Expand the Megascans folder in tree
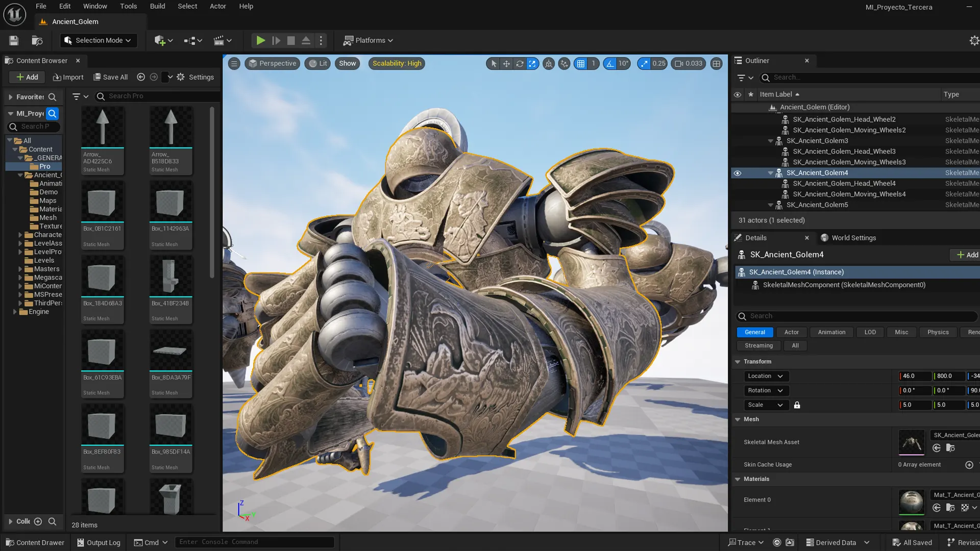The height and width of the screenshot is (551, 980). coord(20,278)
